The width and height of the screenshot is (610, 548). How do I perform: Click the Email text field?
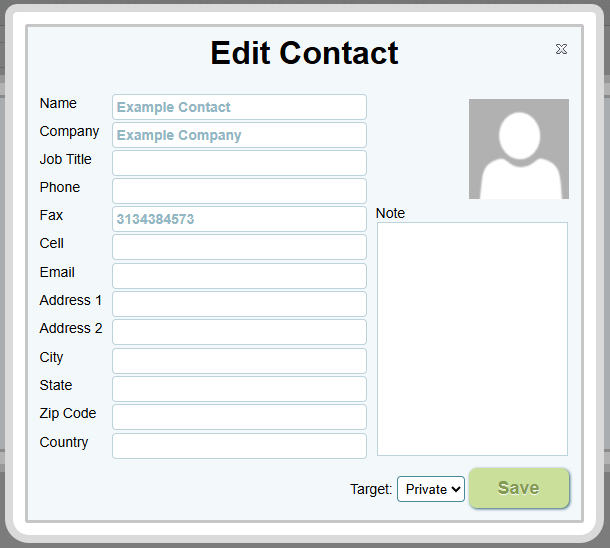pos(239,276)
